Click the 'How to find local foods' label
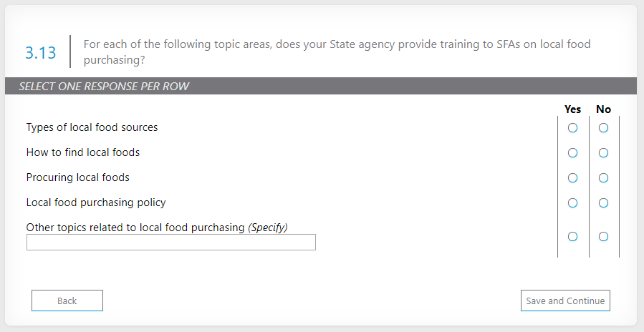 83,152
